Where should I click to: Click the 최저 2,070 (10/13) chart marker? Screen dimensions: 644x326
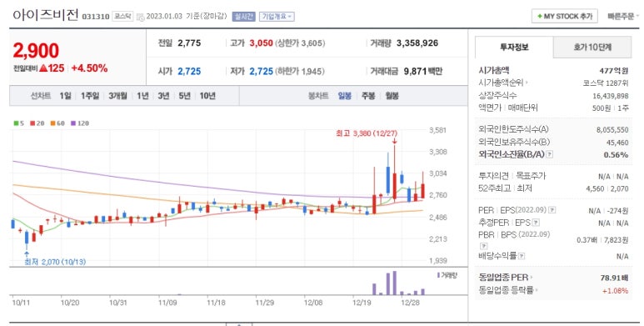tap(55, 262)
